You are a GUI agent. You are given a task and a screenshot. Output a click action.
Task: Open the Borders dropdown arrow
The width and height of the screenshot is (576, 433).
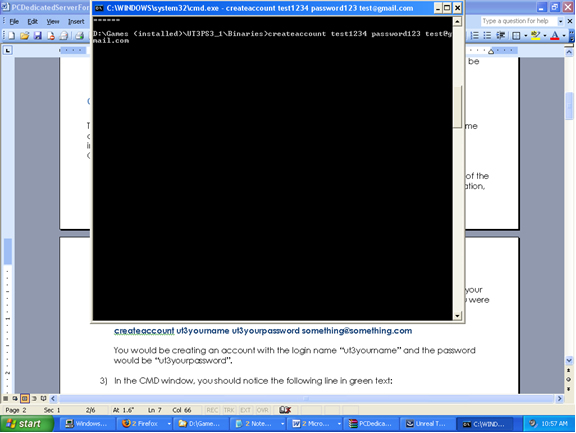[x=525, y=36]
